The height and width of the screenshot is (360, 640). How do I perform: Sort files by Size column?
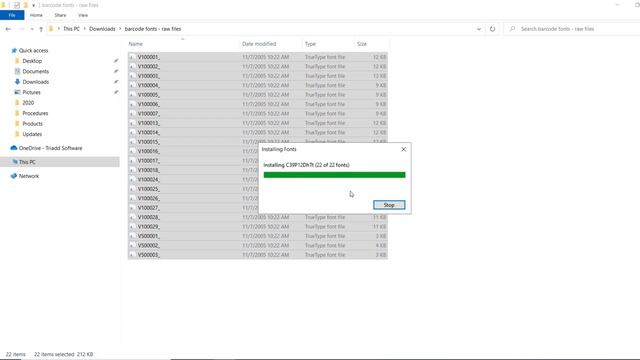[362, 44]
